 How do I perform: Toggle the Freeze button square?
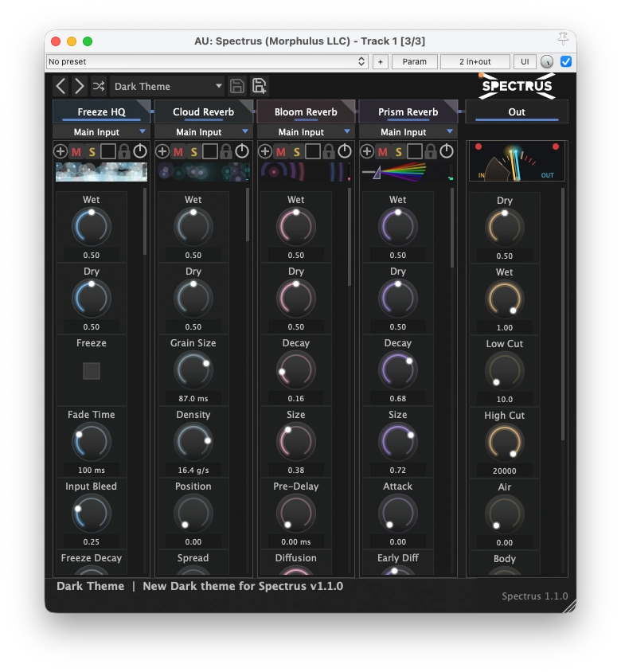click(x=92, y=371)
